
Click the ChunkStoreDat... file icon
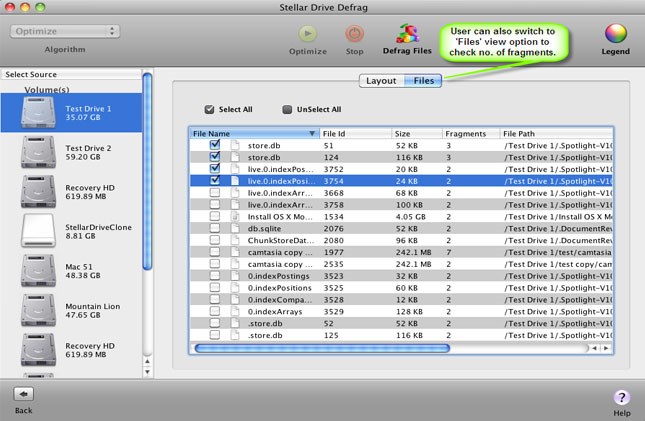(235, 240)
